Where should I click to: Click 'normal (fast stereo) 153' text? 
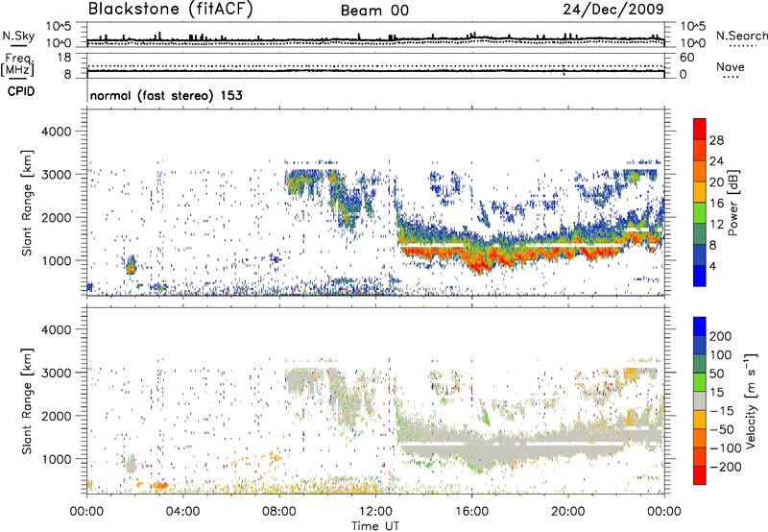tap(166, 95)
